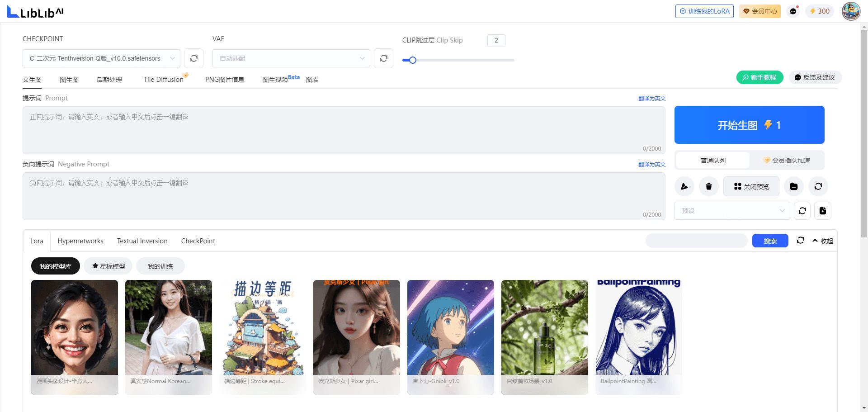The image size is (868, 412).
Task: Select the 描边等距 Stroke Lora thumbnail
Action: [263, 337]
